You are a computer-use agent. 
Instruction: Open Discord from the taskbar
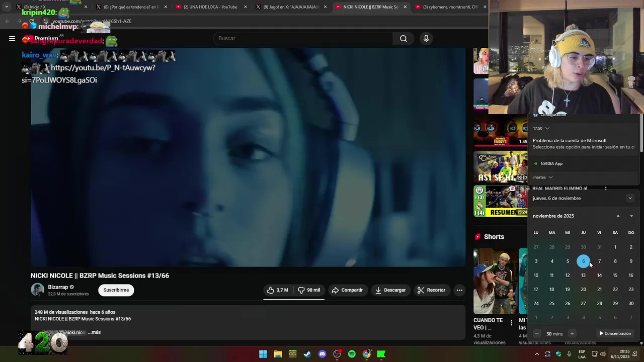pyautogui.click(x=322, y=354)
